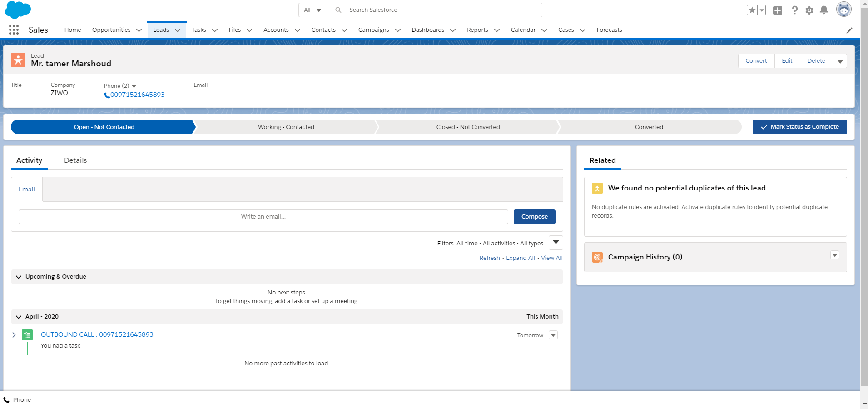Open the user profile avatar
This screenshot has width=868, height=409.
pyautogui.click(x=843, y=10)
